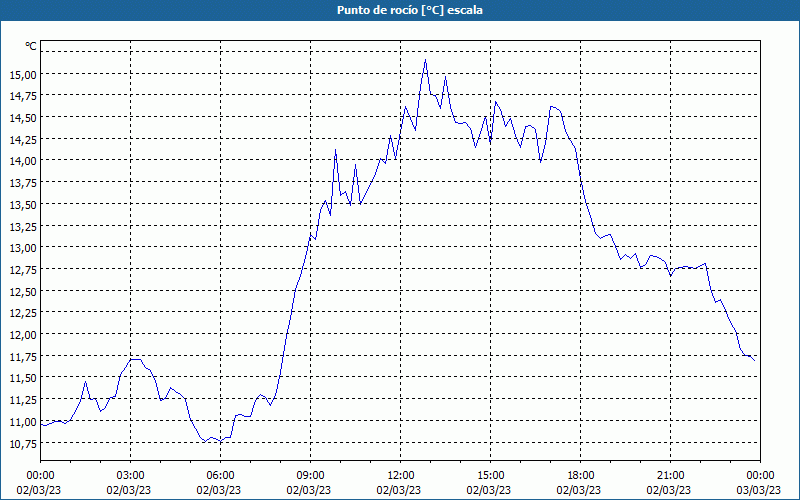The width and height of the screenshot is (800, 500).
Task: Click the 12:00 time axis label
Action: [x=401, y=476]
